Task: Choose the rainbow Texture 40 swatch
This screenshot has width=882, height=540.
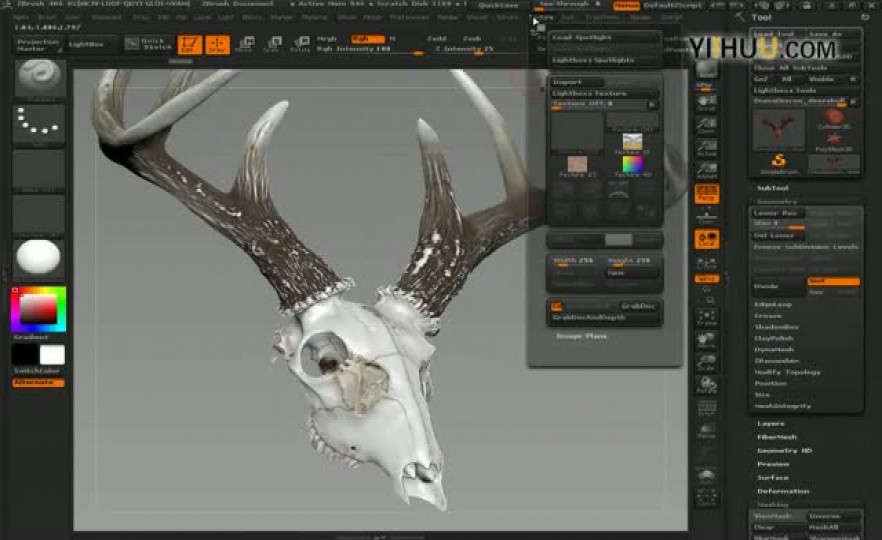Action: click(x=632, y=166)
